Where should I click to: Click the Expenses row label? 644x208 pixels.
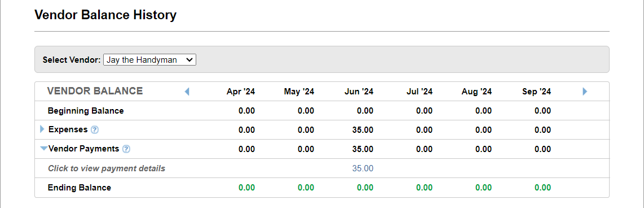(68, 129)
